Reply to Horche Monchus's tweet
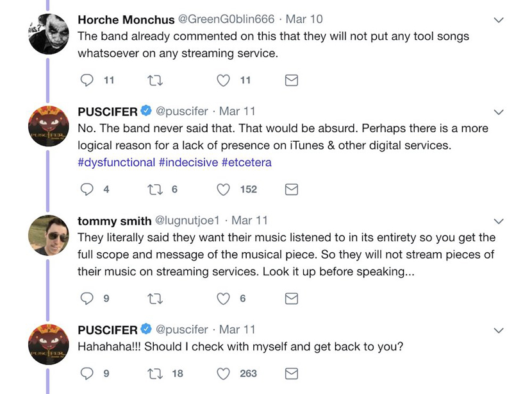This screenshot has width=532, height=394. (x=87, y=80)
